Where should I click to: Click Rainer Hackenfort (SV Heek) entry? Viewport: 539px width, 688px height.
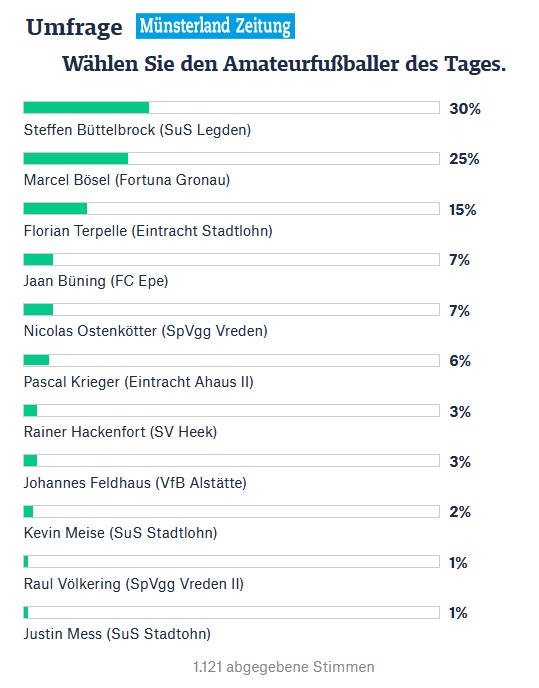point(120,432)
